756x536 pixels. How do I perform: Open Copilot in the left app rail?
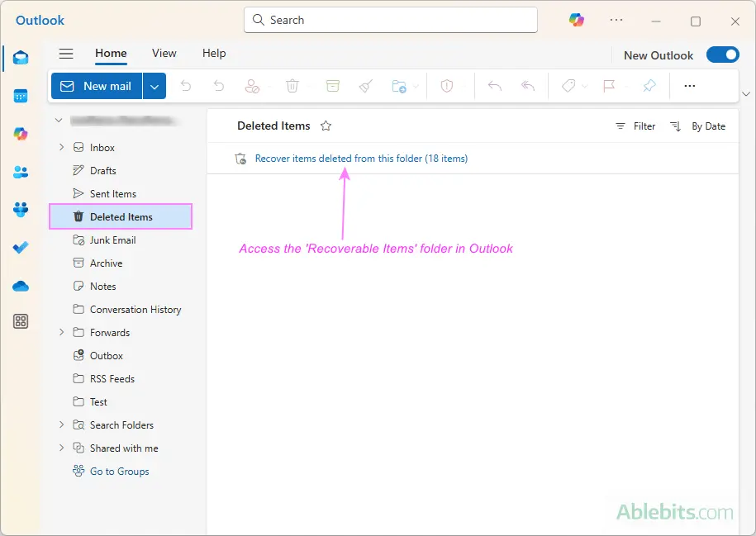[x=21, y=134]
